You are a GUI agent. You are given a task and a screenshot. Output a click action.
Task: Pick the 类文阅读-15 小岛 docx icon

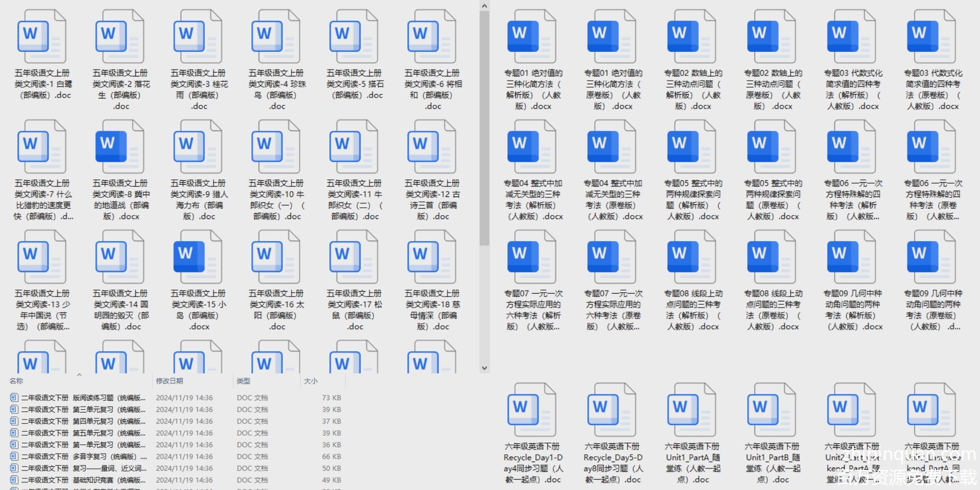point(198,257)
